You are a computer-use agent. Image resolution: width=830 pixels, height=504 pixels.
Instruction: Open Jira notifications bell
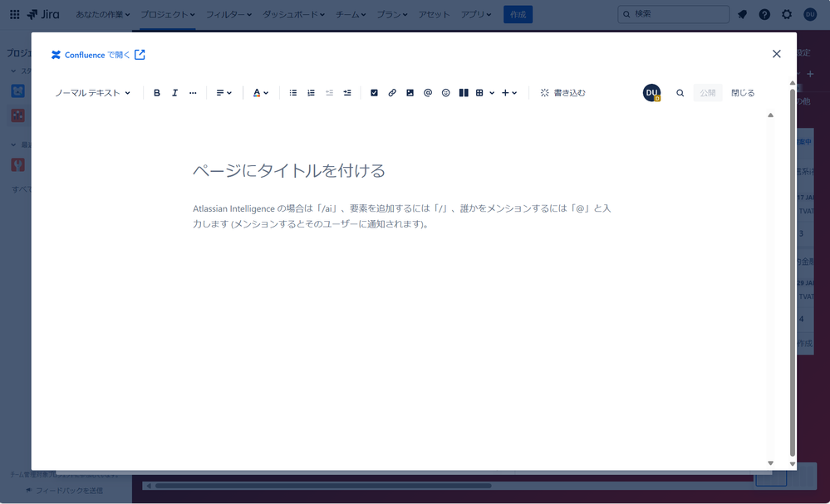[742, 14]
